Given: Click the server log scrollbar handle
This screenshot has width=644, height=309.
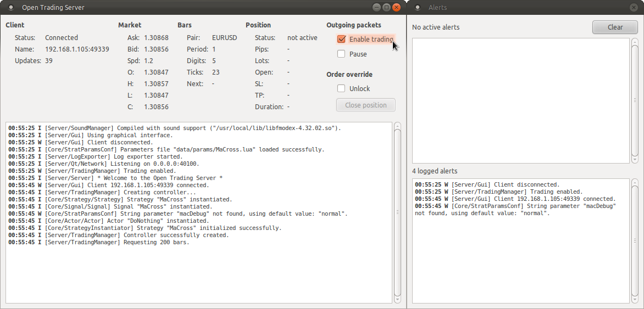Looking at the screenshot, I should coord(397,212).
